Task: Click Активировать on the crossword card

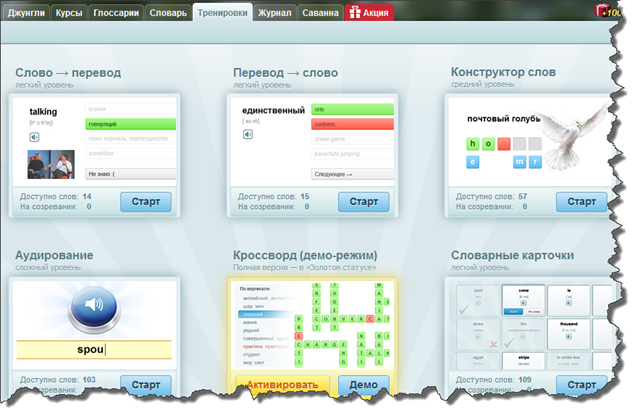Action: coord(282,385)
